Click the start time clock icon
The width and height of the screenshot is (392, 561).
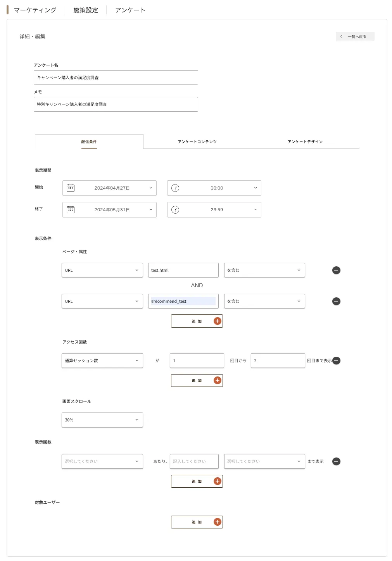pos(175,188)
